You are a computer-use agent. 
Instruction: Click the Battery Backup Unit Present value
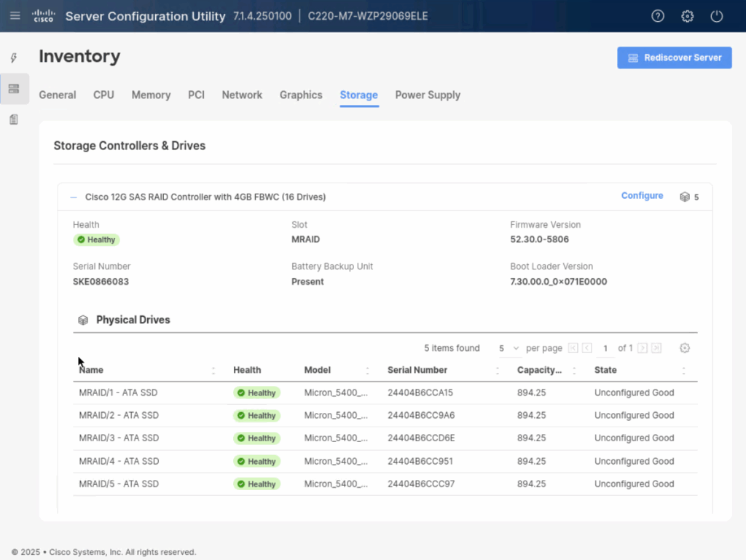click(307, 281)
